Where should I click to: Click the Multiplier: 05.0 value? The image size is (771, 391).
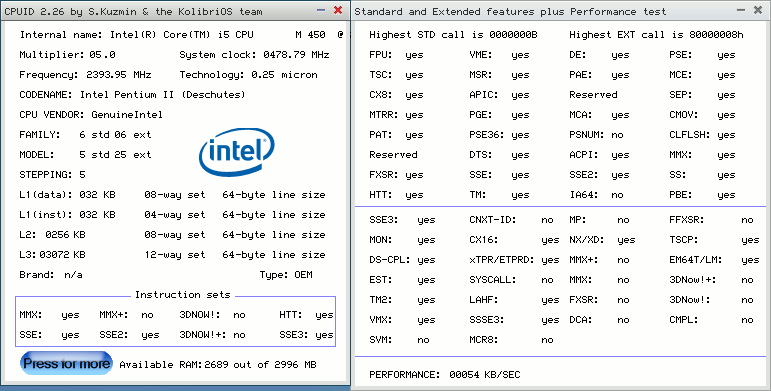[67, 55]
